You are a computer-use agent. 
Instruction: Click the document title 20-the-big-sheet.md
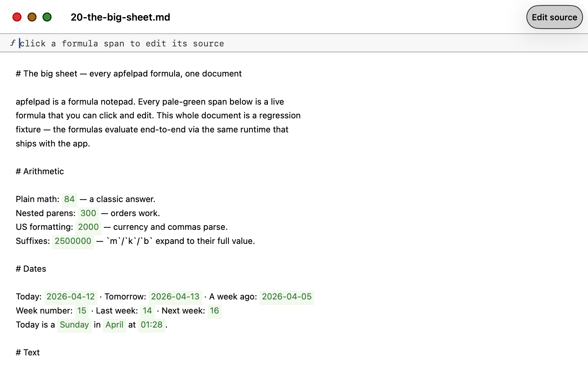(120, 17)
